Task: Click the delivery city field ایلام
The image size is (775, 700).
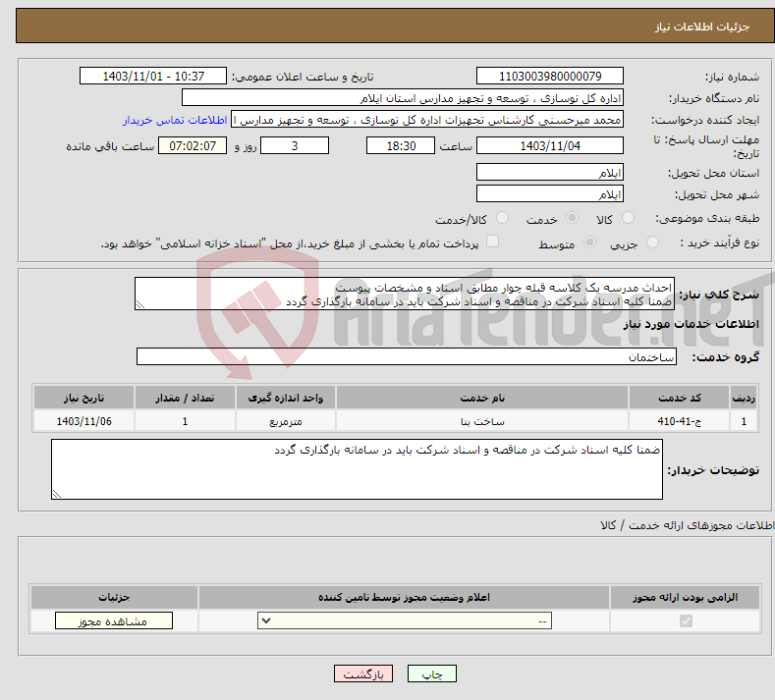Action: (x=550, y=193)
